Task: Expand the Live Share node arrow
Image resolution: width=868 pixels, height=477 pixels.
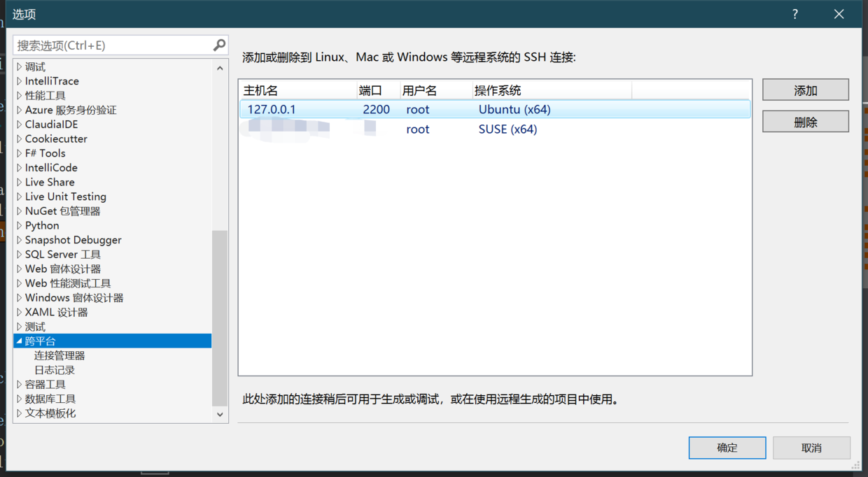Action: click(20, 183)
